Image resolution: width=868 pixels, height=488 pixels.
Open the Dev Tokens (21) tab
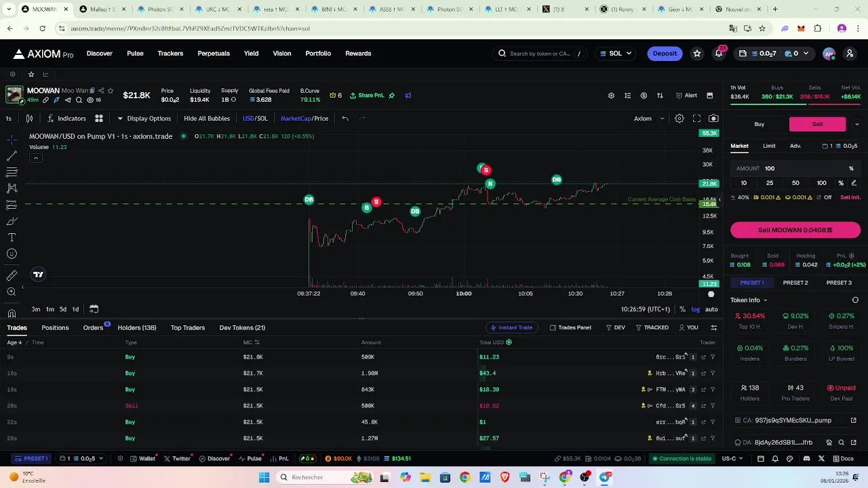tap(242, 327)
